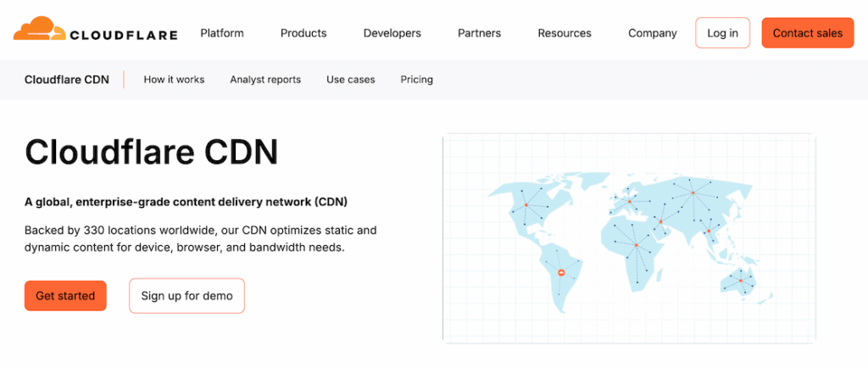868x368 pixels.
Task: Go to Use cases section
Action: [x=350, y=80]
